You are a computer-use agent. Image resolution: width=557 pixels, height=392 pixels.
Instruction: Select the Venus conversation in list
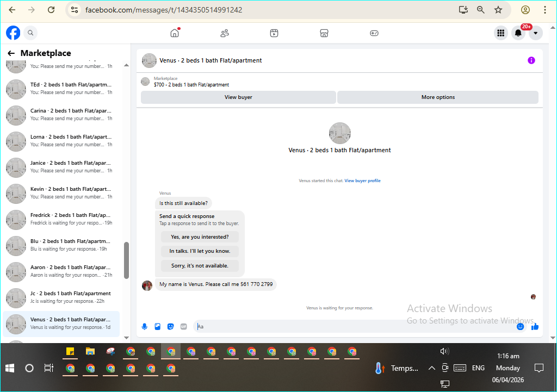point(61,324)
